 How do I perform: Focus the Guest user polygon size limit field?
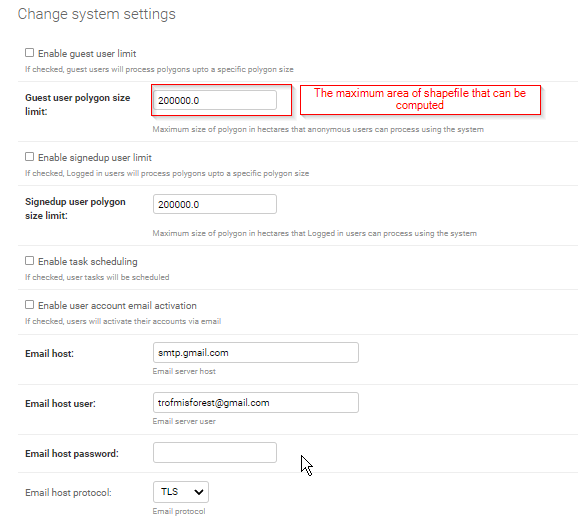pyautogui.click(x=215, y=100)
